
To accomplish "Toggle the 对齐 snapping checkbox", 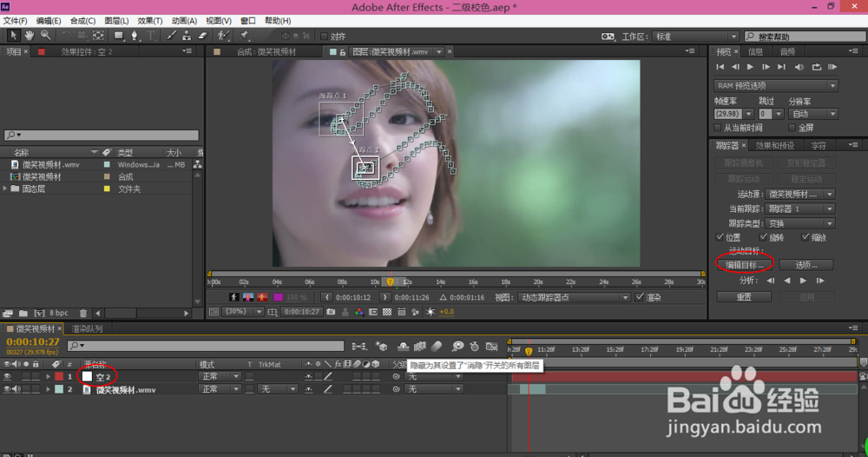I will (x=325, y=36).
